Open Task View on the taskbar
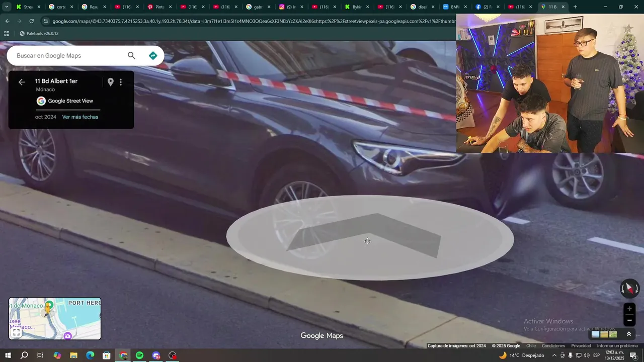Image resolution: width=644 pixels, height=362 pixels. coord(40,355)
